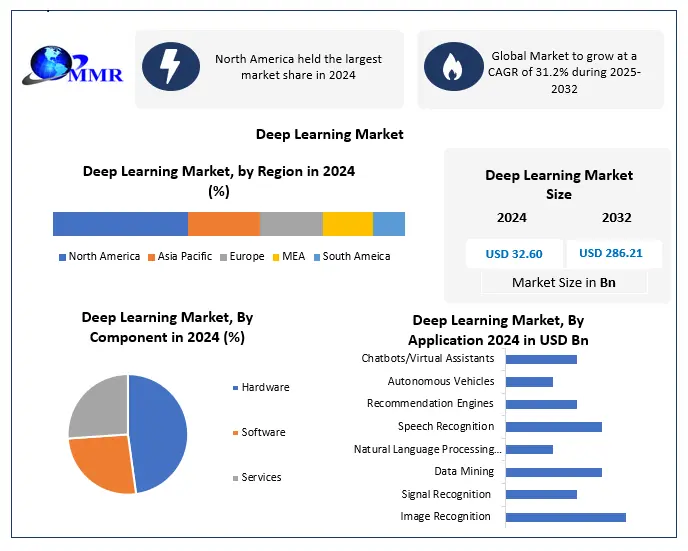Screen dimensions: 688x551
Task: Click the Image Recognition bar
Action: (565, 517)
